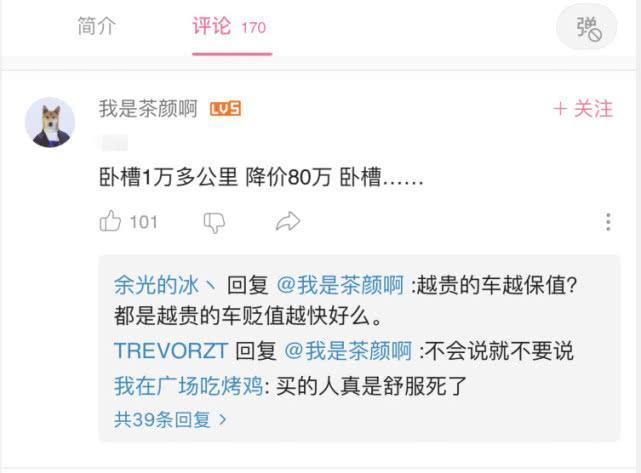Open replier profile TREVORZT
The height and width of the screenshot is (473, 641).
(x=171, y=351)
